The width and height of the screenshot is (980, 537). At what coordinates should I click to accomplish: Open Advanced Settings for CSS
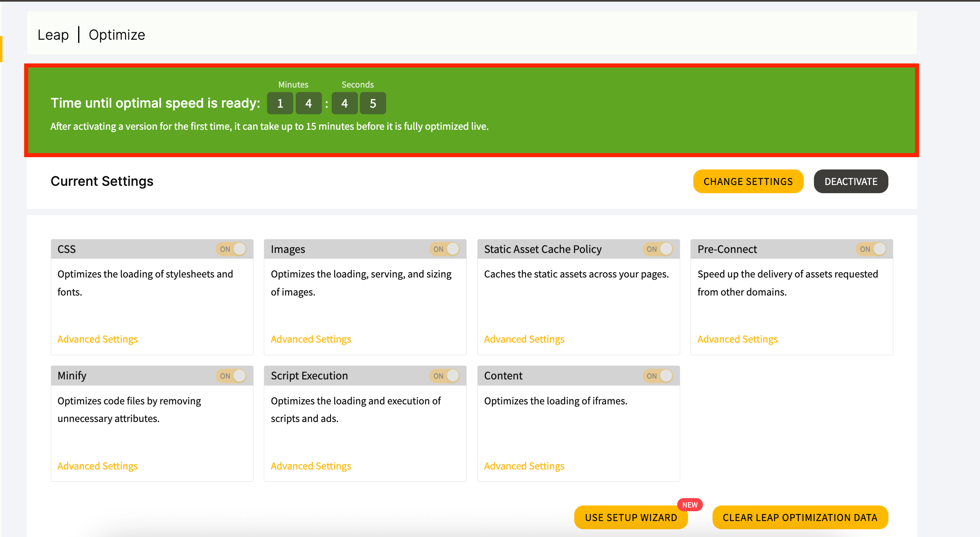pyautogui.click(x=97, y=339)
